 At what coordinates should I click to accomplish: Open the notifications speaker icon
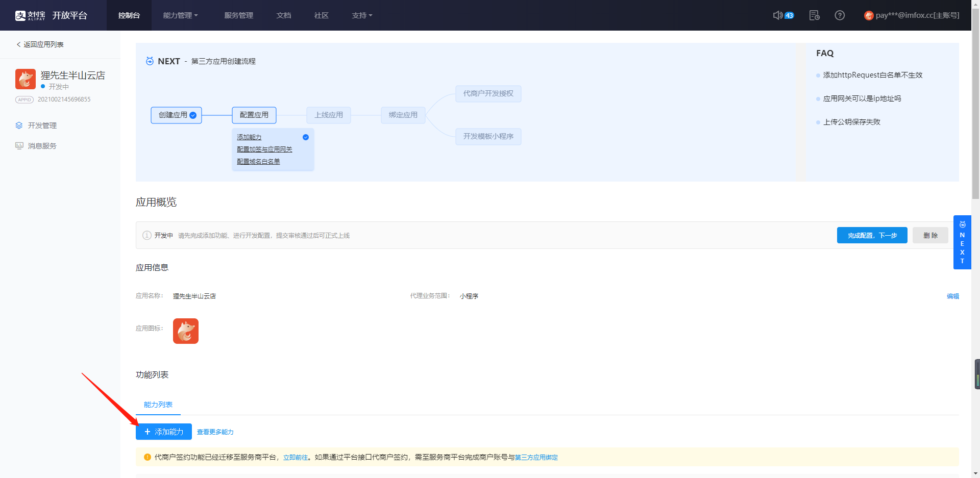pyautogui.click(x=777, y=15)
